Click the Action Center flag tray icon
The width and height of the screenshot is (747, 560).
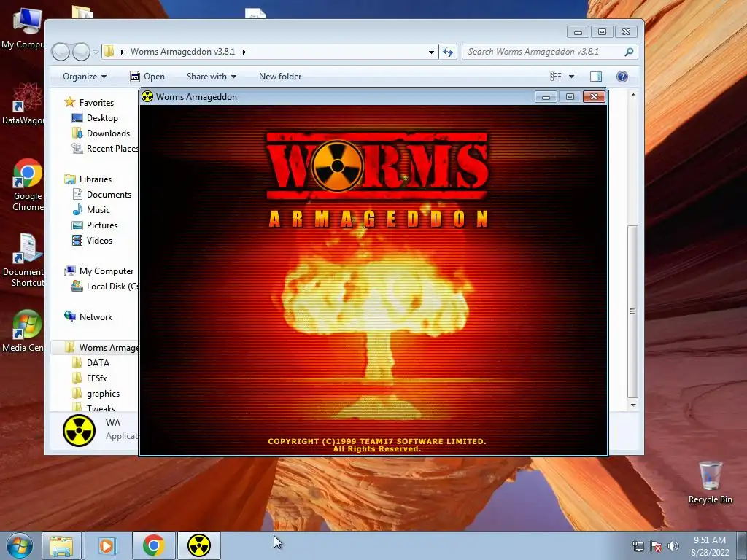click(x=656, y=546)
